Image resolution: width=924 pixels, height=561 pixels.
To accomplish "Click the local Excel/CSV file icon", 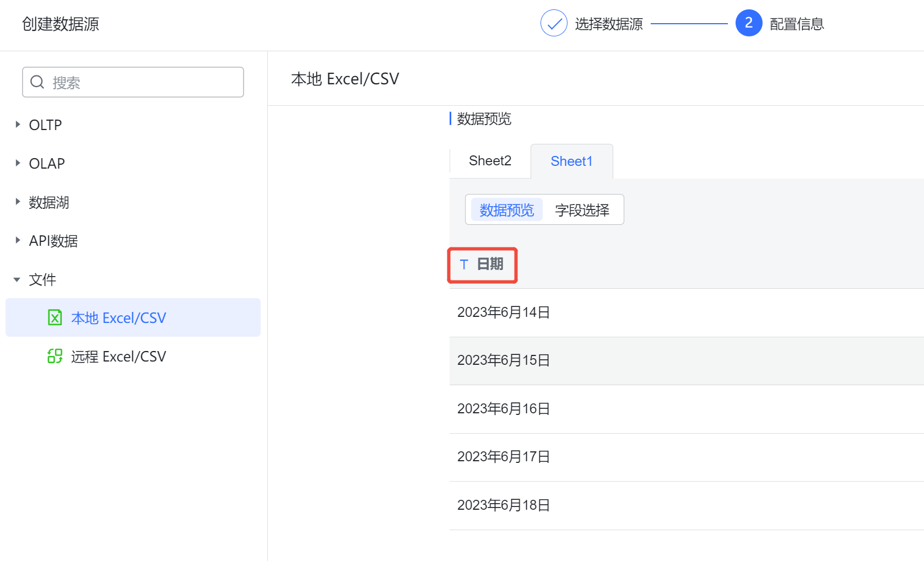I will pyautogui.click(x=55, y=317).
